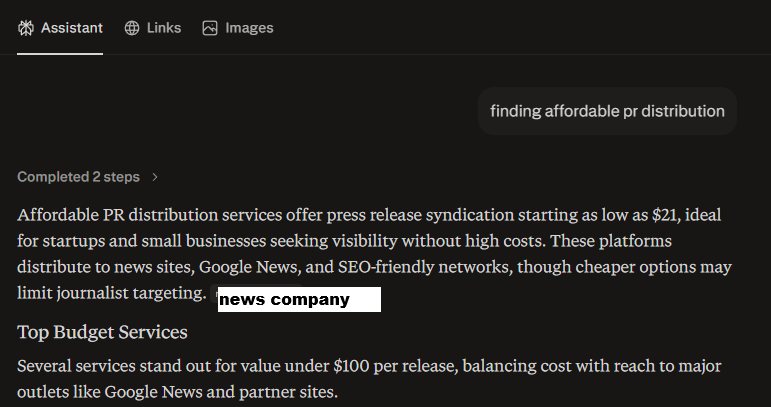The image size is (771, 407).
Task: Open the Links tab
Action: tap(163, 28)
